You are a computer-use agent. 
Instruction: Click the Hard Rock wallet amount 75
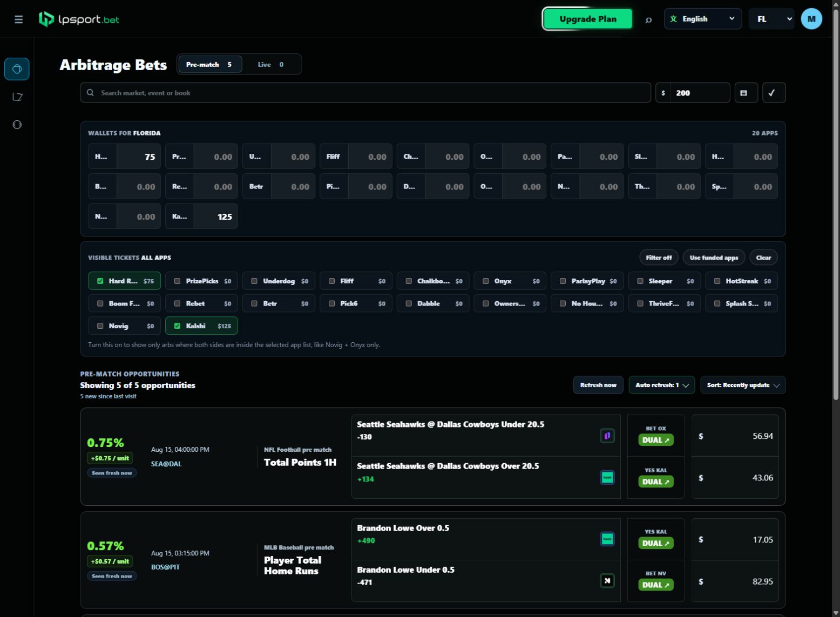tap(139, 157)
